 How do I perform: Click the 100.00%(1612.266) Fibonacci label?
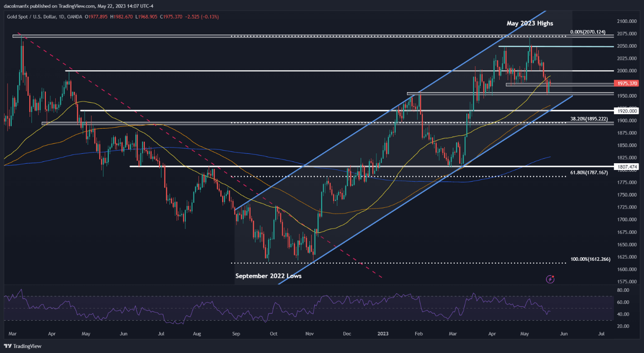[590, 259]
